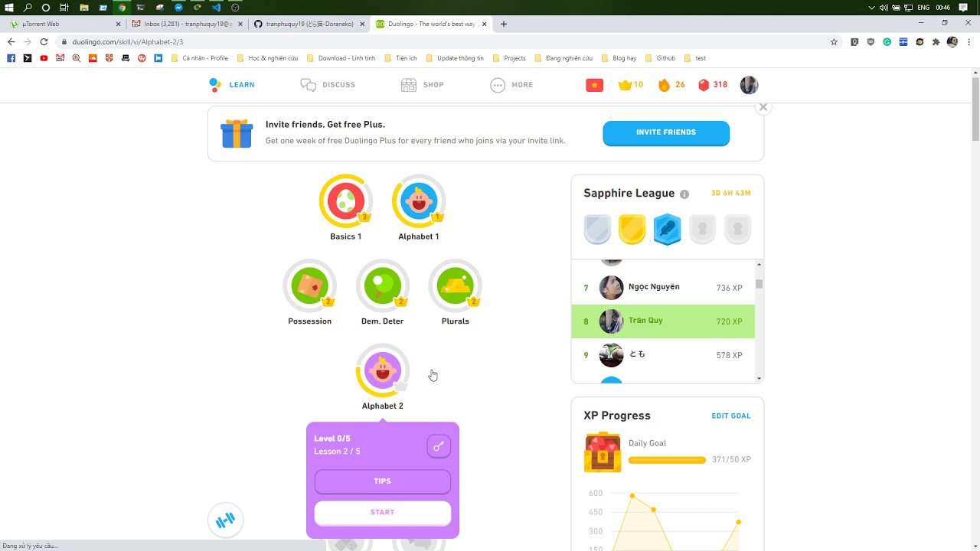Switch to the µTorrent Web tab
This screenshot has height=551, width=980.
coord(64,24)
